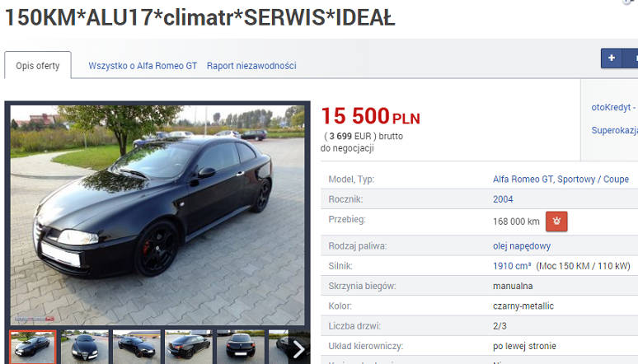
Task: Click the 2004 year link
Action: coord(503,199)
